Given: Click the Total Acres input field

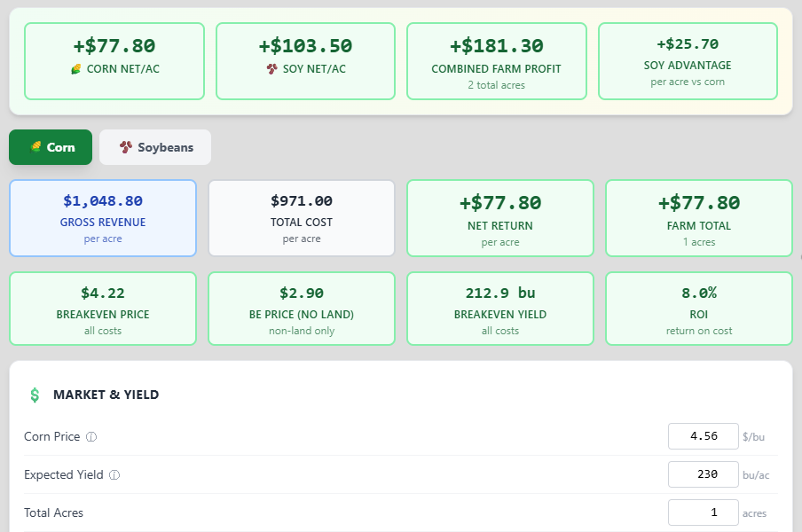Looking at the screenshot, I should pyautogui.click(x=703, y=512).
